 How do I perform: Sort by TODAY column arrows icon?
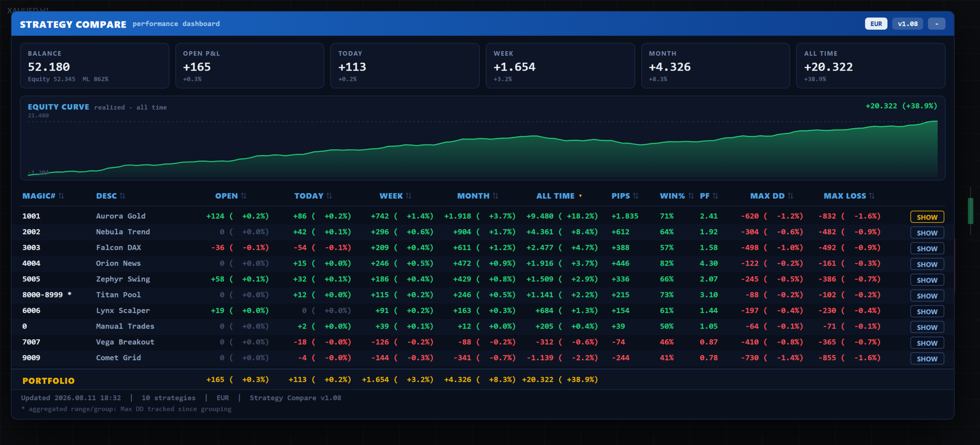(x=329, y=196)
